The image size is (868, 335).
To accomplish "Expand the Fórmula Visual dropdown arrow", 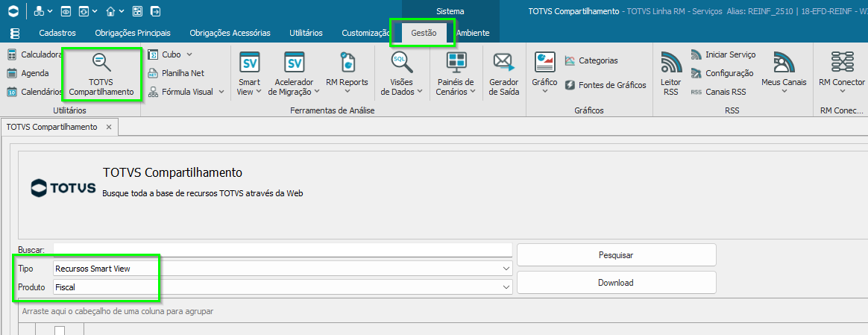I will point(221,92).
